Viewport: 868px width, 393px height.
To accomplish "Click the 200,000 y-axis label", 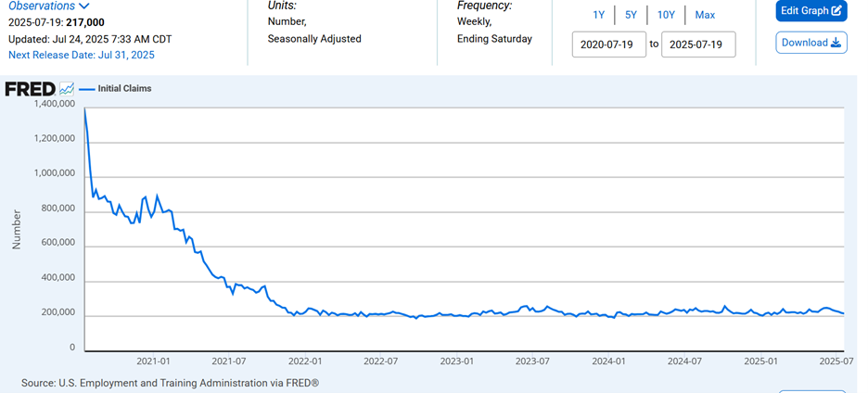I will pyautogui.click(x=57, y=313).
